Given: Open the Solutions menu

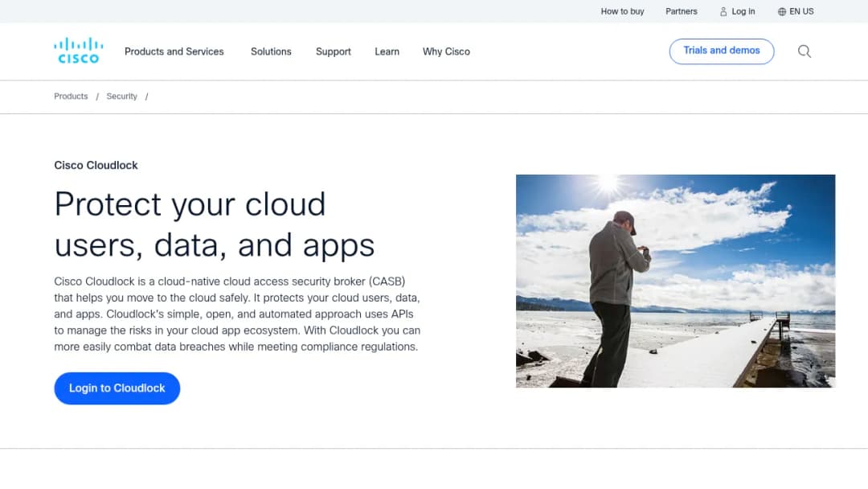Looking at the screenshot, I should coord(271,51).
